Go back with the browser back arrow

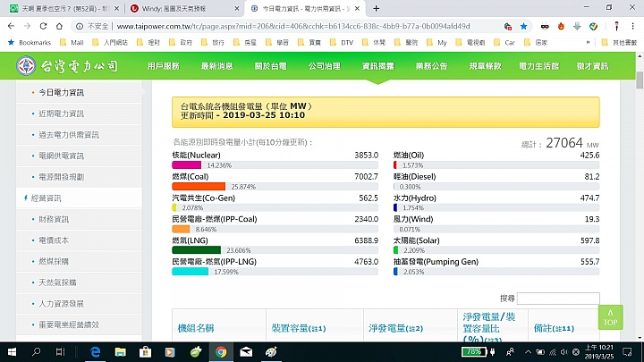point(11,26)
